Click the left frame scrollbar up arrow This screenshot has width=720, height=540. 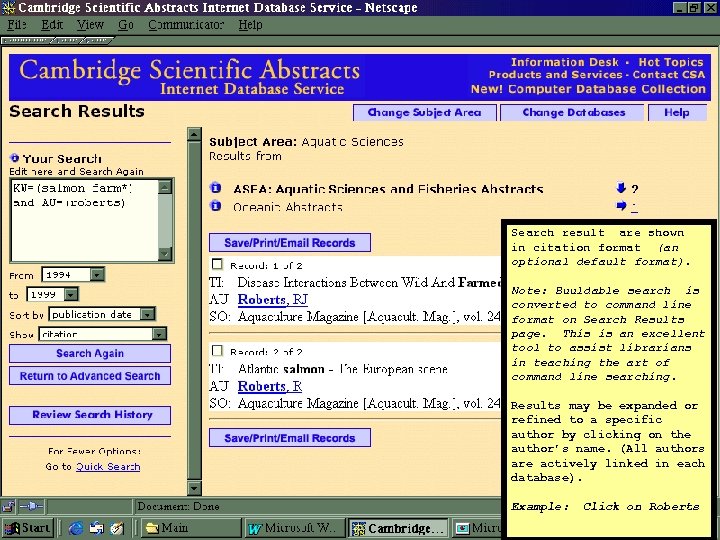[x=195, y=134]
